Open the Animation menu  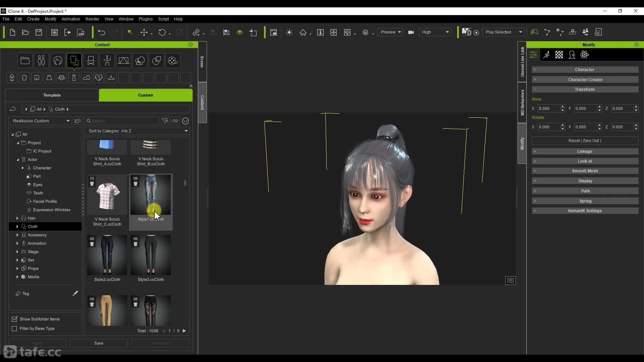tap(71, 19)
